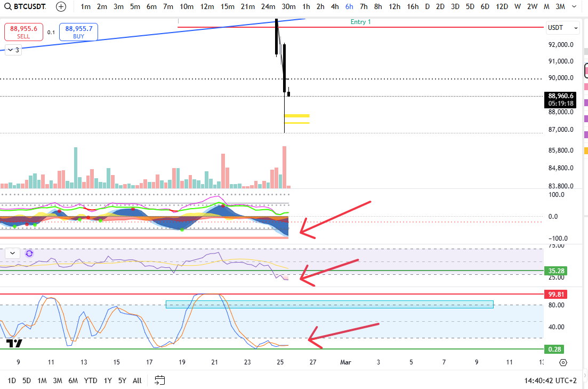
Task: Select the 6m interval in top bar
Action: tap(151, 6)
